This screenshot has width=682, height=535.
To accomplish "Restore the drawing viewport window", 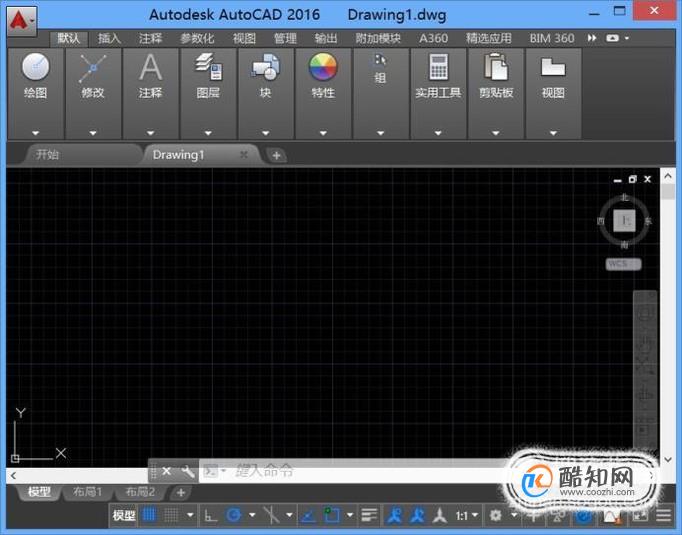I will click(x=632, y=179).
